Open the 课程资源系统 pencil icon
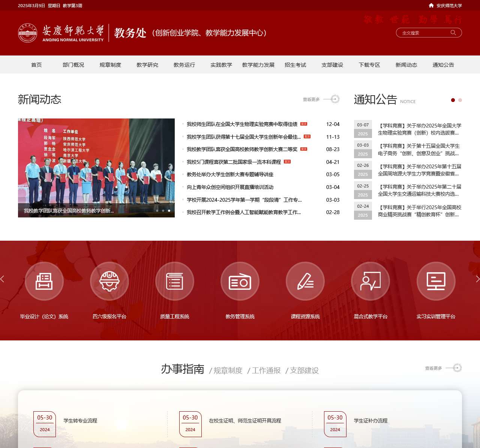The height and width of the screenshot is (448, 480). tap(305, 281)
